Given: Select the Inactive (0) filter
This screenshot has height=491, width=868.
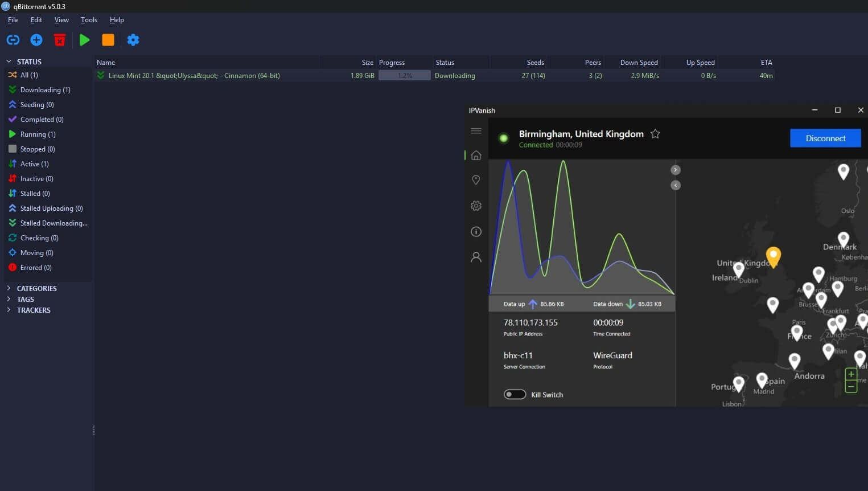Looking at the screenshot, I should point(48,179).
